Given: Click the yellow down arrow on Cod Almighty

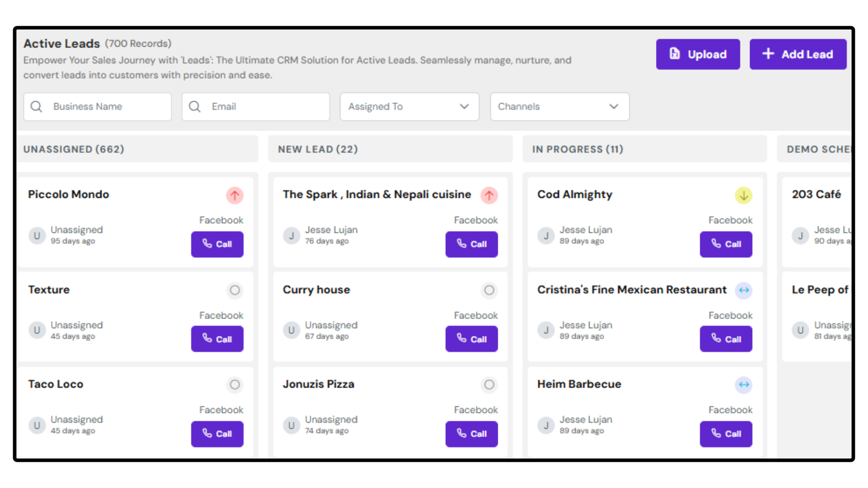Looking at the screenshot, I should (744, 196).
